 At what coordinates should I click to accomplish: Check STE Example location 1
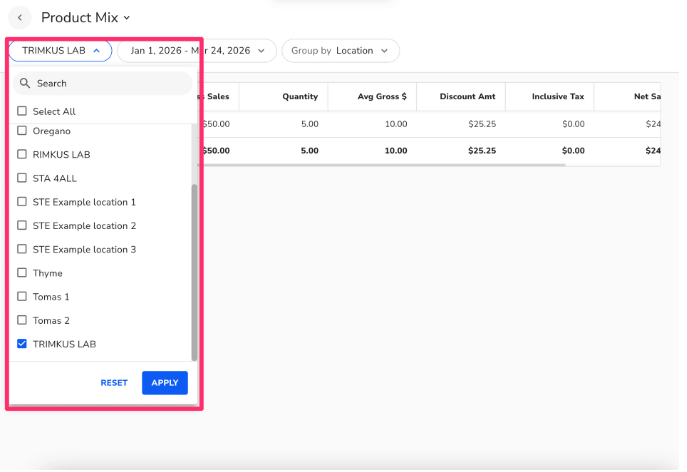point(22,202)
